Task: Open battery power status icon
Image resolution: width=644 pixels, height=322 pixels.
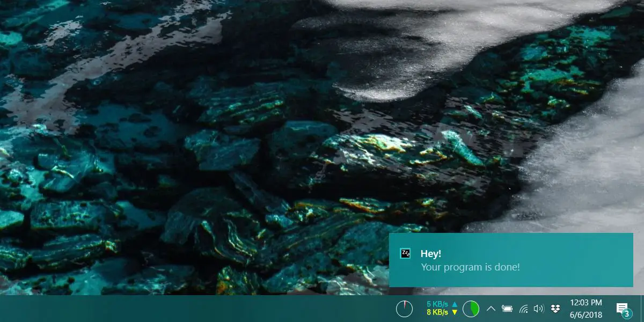Action: click(x=507, y=309)
